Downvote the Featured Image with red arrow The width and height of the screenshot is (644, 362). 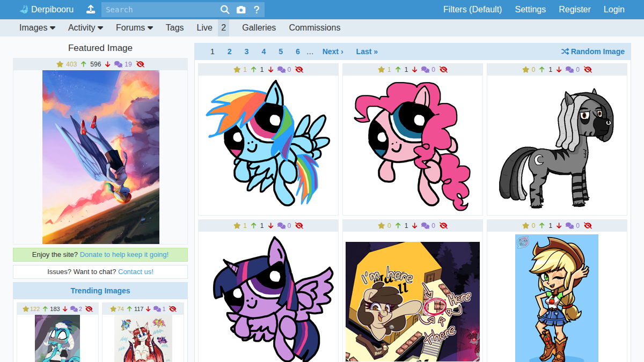pos(107,64)
